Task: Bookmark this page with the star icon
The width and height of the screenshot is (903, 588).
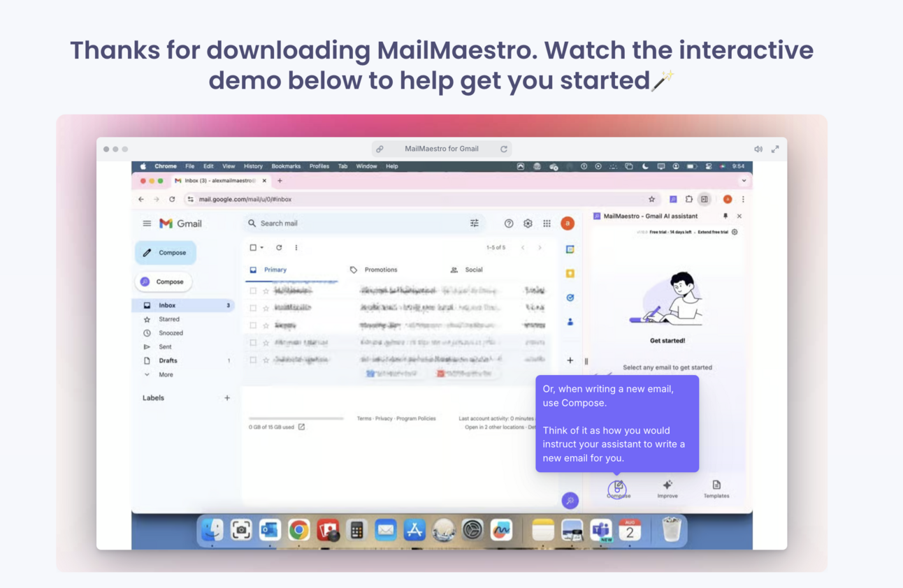Action: pos(652,199)
